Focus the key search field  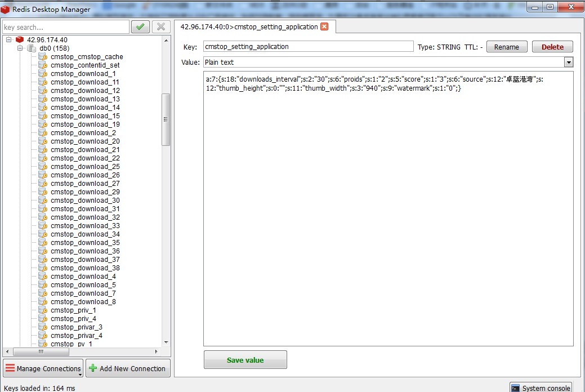coord(66,27)
